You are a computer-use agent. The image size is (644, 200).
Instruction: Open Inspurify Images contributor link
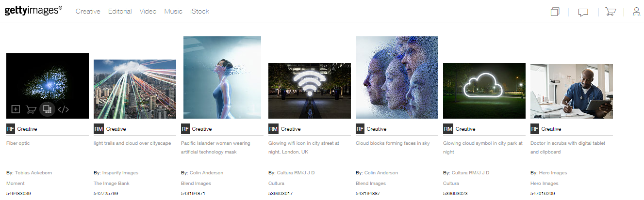[120, 173]
